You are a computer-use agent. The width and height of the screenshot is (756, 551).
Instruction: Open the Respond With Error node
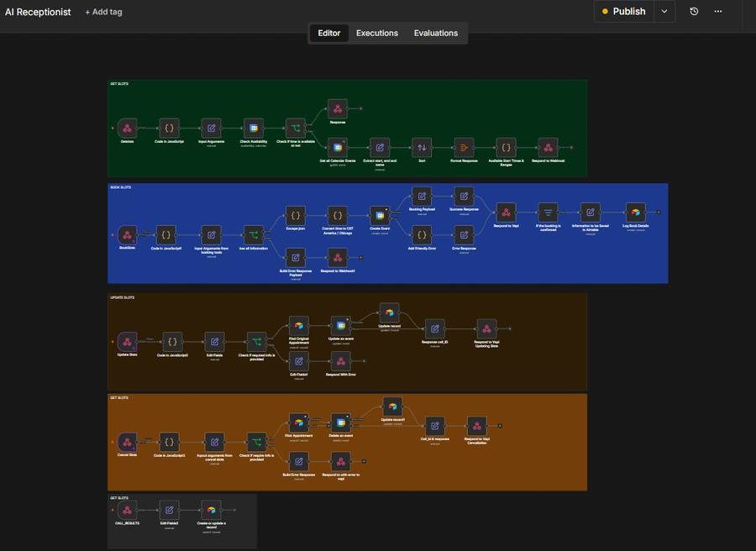click(x=341, y=361)
